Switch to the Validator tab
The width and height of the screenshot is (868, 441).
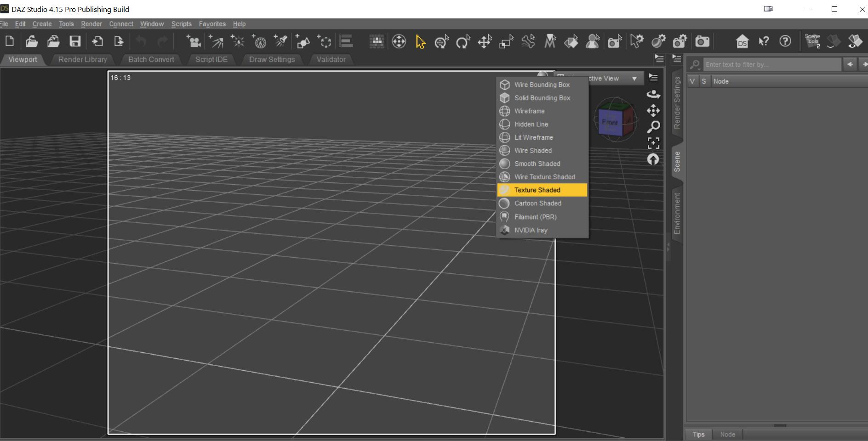point(331,59)
